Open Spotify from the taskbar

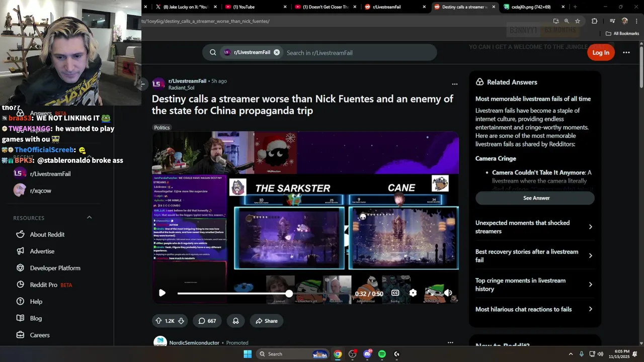coord(382,354)
